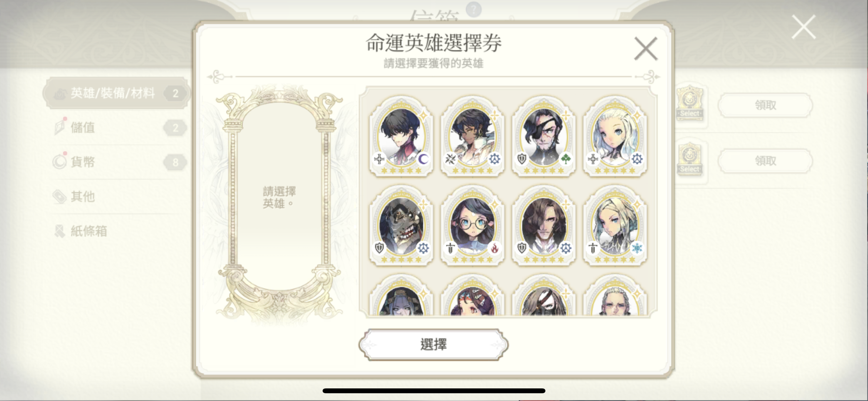Click the 選擇 confirm button
Screen dimensions: 868x401
click(433, 344)
